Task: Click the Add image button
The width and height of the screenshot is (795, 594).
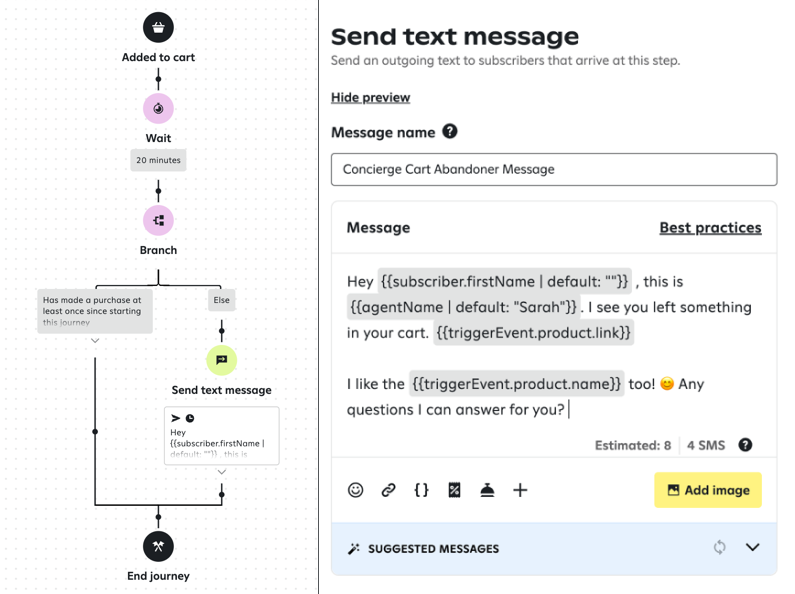Action: [708, 490]
